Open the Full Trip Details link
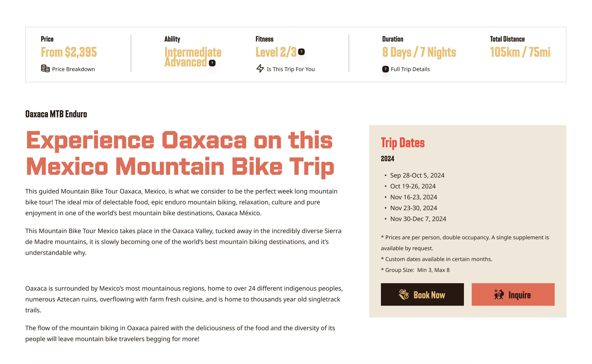Viewport: 592px width, 364px height. [x=410, y=69]
